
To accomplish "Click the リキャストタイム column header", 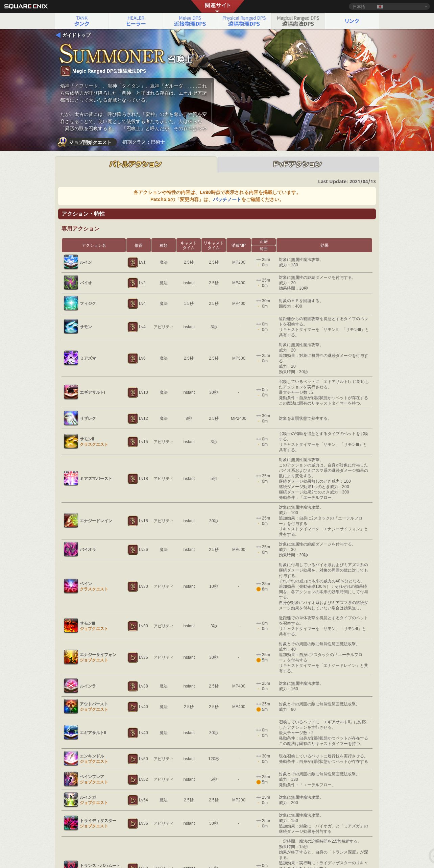I will point(214,245).
